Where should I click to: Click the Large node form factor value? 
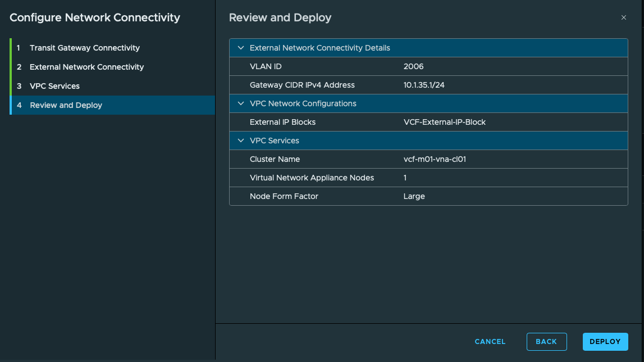click(414, 196)
